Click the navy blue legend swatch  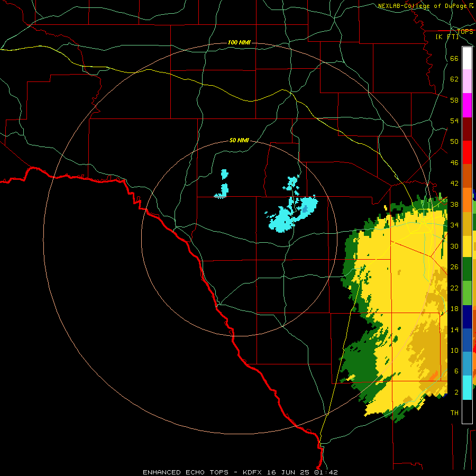[x=467, y=317]
